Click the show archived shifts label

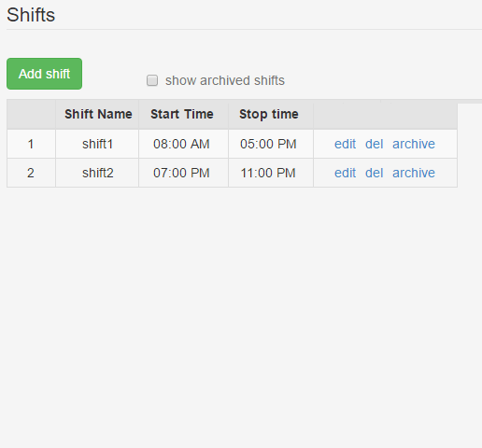(225, 80)
